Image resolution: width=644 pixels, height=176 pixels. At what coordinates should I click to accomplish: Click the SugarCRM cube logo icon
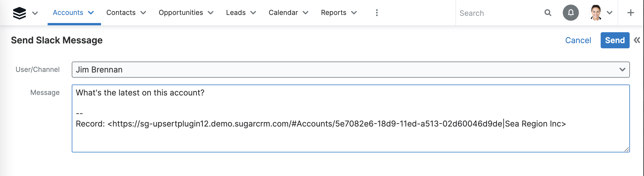(20, 12)
